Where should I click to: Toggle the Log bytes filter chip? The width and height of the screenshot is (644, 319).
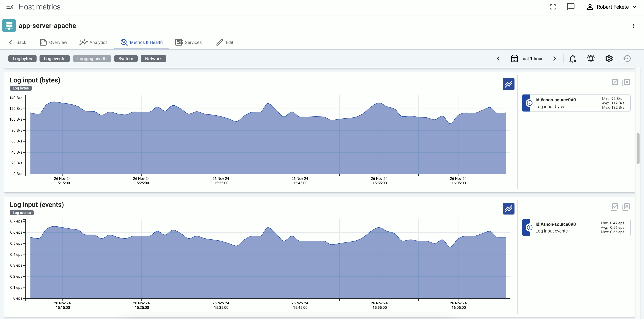(22, 59)
